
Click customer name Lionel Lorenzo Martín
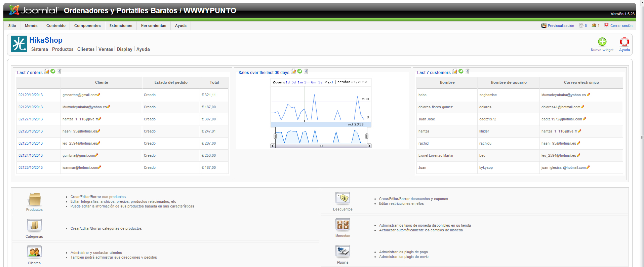(x=436, y=155)
